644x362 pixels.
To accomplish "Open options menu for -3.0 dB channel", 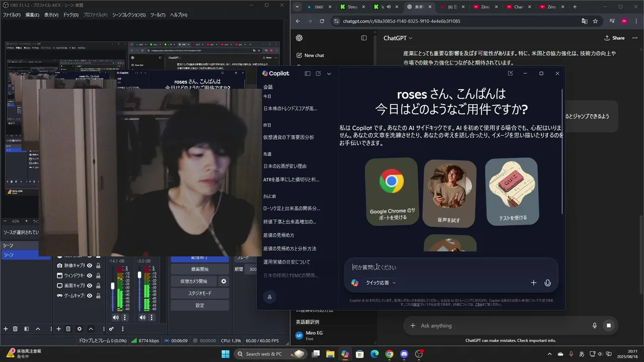I will [152, 318].
